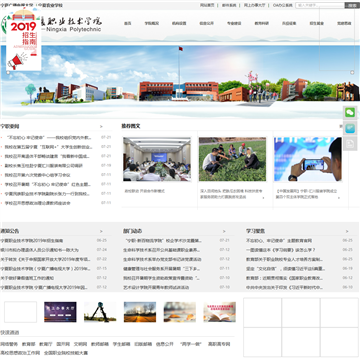
Task: Go to 首页 in main navigation
Action: point(127,23)
